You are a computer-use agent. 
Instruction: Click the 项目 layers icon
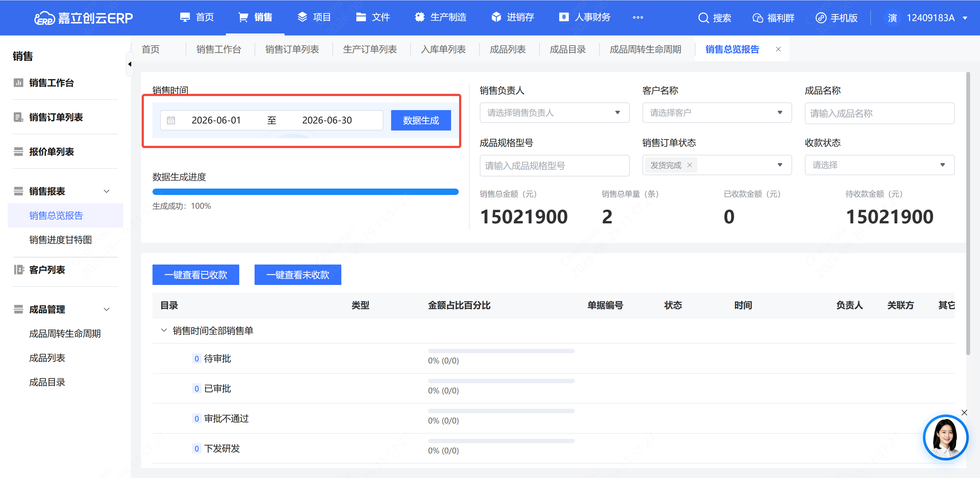(x=302, y=17)
